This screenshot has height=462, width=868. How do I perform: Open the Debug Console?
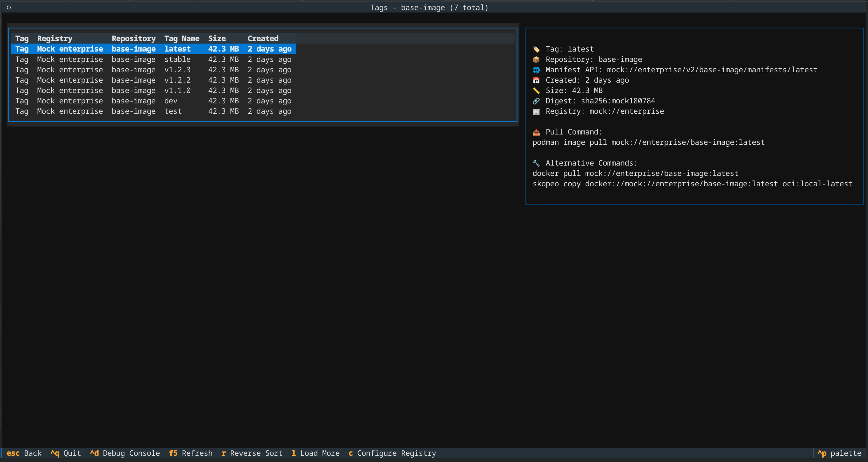tap(125, 453)
